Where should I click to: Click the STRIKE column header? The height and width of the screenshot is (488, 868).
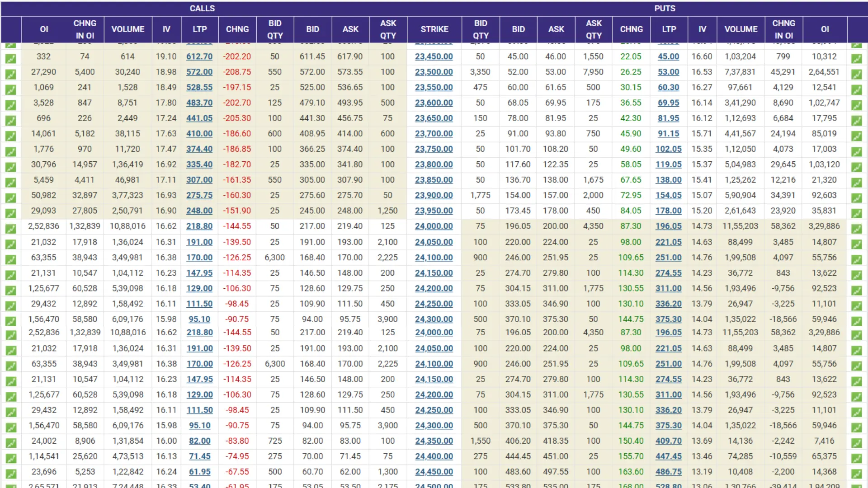[x=434, y=29]
